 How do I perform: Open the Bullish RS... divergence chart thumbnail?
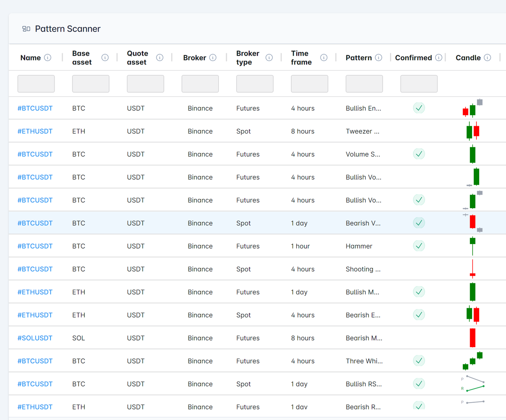[473, 384]
